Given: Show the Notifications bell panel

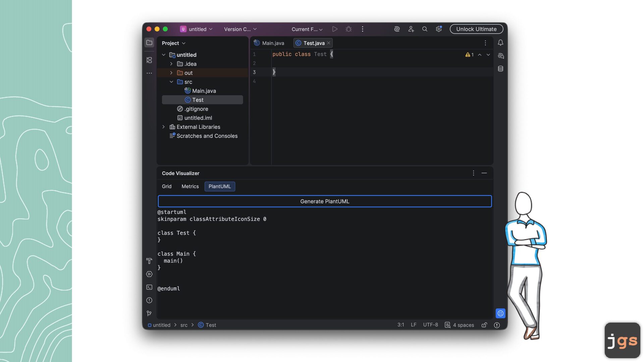Looking at the screenshot, I should pos(500,43).
